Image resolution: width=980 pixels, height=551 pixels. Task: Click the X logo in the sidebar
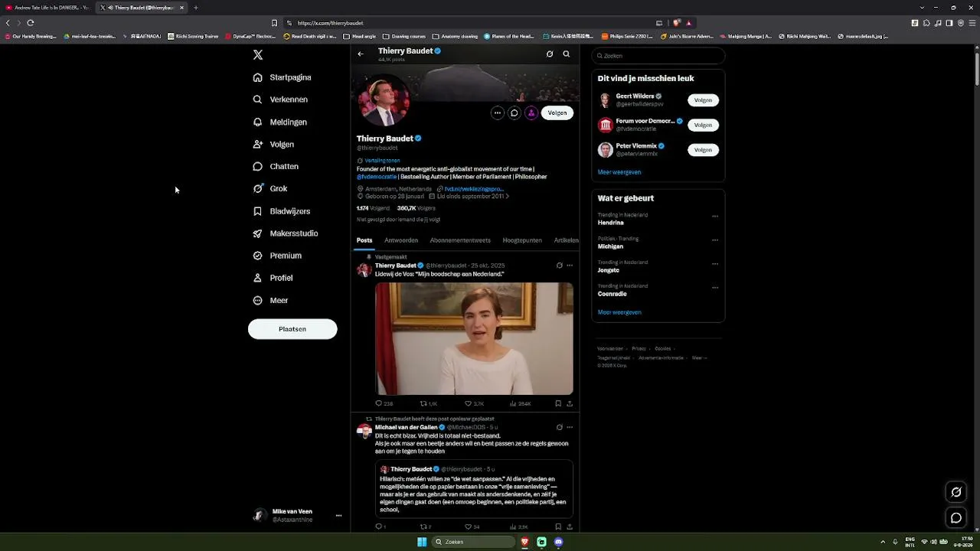[x=258, y=55]
